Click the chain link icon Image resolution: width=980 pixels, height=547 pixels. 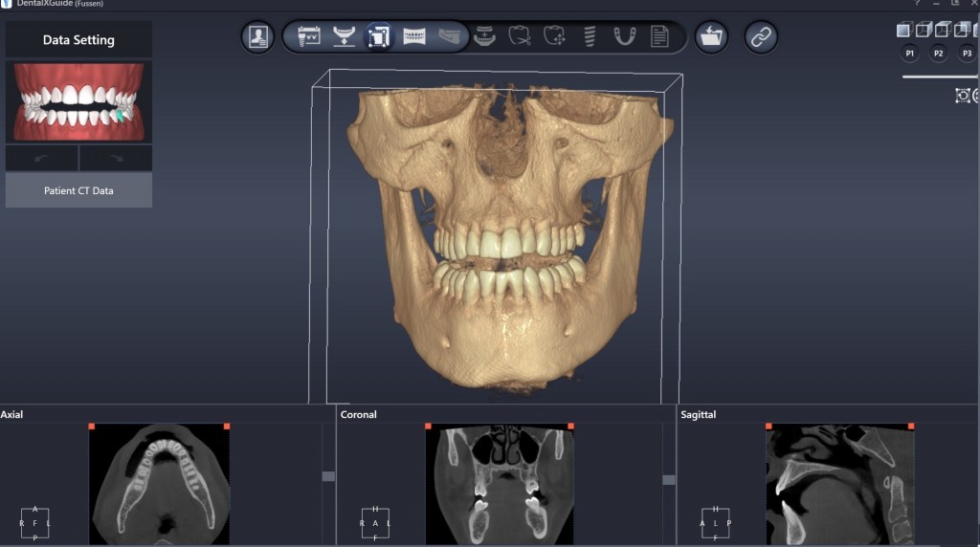tap(761, 37)
